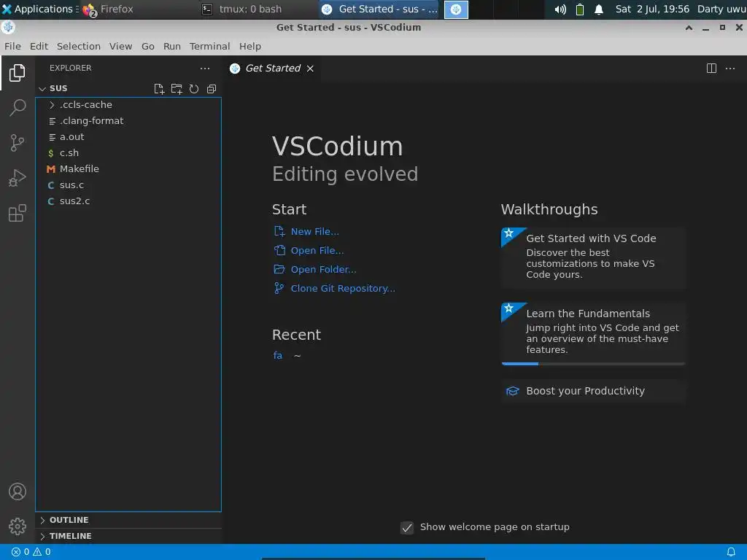Screen dimensions: 747x560
Task: Open recent folder fa link
Action: click(278, 355)
